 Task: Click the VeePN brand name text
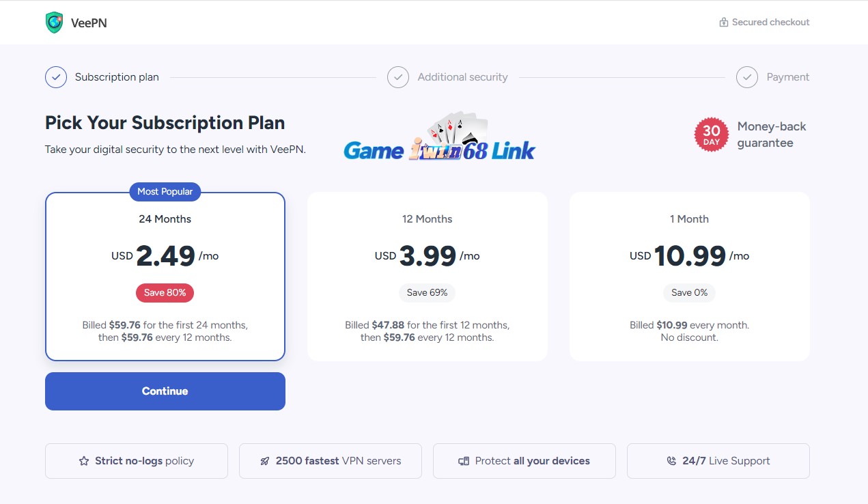pyautogui.click(x=89, y=23)
